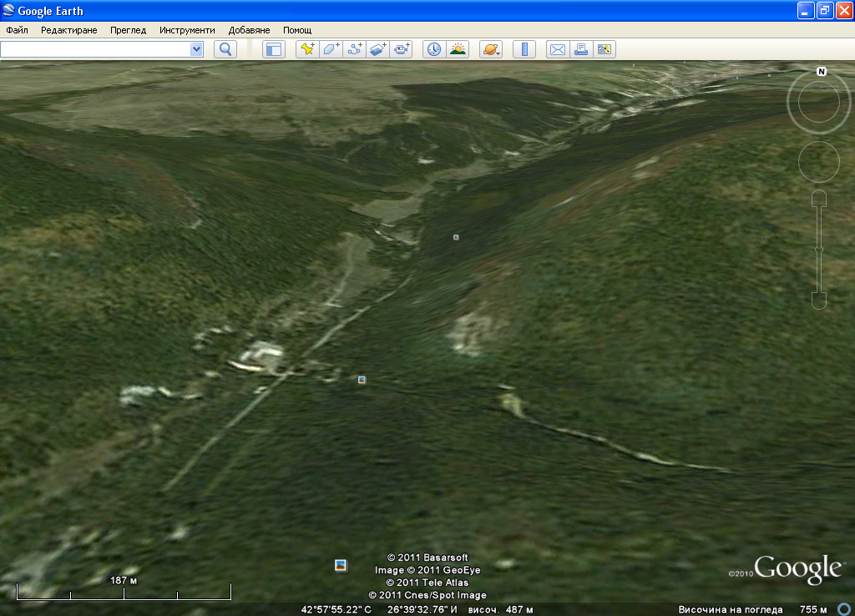Add a polygon with toolbar icon
The width and height of the screenshot is (855, 616).
coord(331,49)
